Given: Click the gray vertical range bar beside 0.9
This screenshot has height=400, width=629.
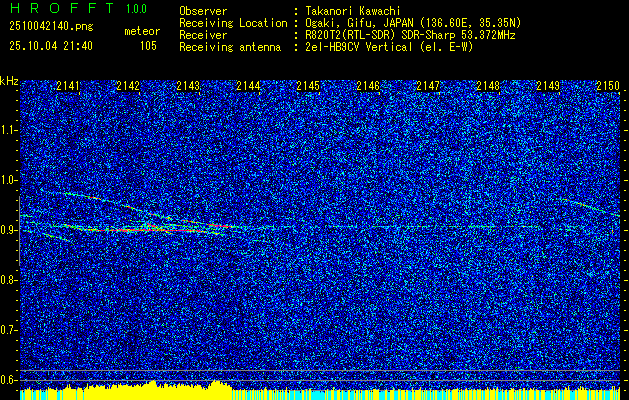Looking at the screenshot, I should point(20,231).
